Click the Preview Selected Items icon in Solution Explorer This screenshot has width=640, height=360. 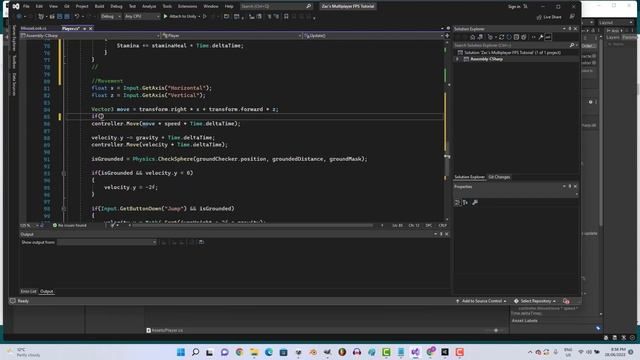coord(548,37)
